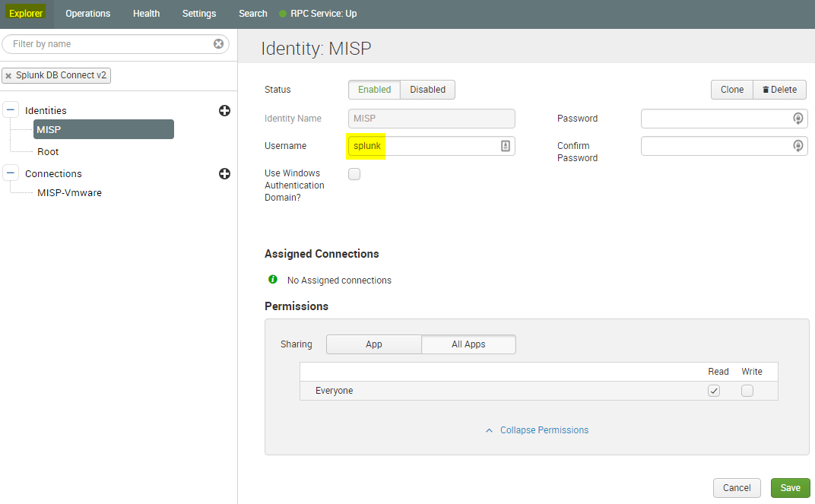Click the key icon in Confirm Password field

pos(798,146)
